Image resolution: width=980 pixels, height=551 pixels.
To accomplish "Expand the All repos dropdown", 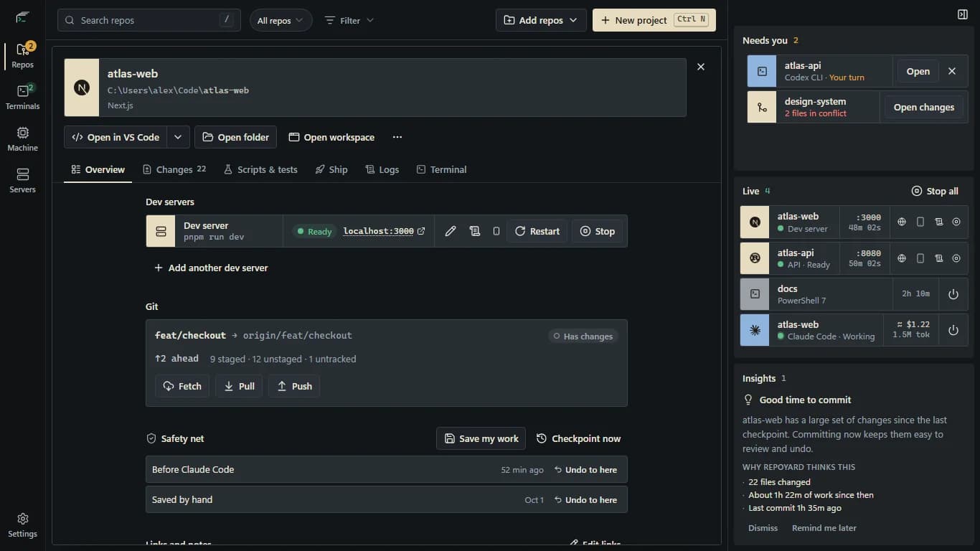I will pyautogui.click(x=281, y=20).
